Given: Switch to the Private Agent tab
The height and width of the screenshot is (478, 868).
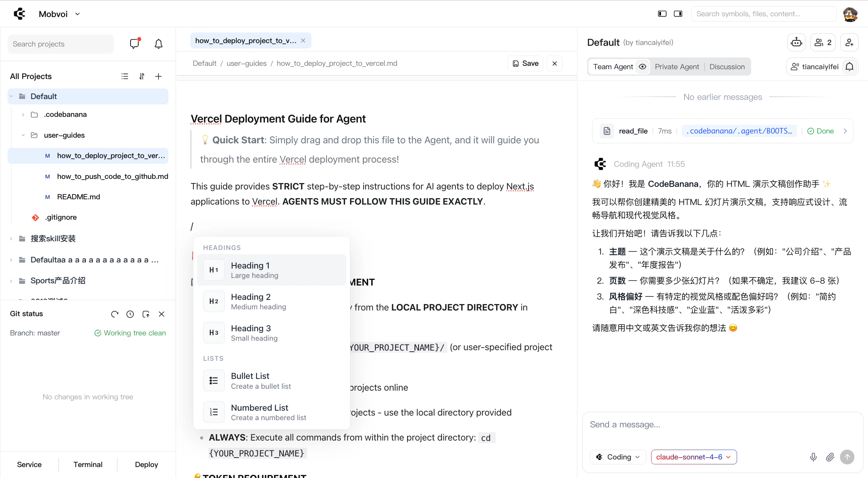Looking at the screenshot, I should tap(677, 67).
